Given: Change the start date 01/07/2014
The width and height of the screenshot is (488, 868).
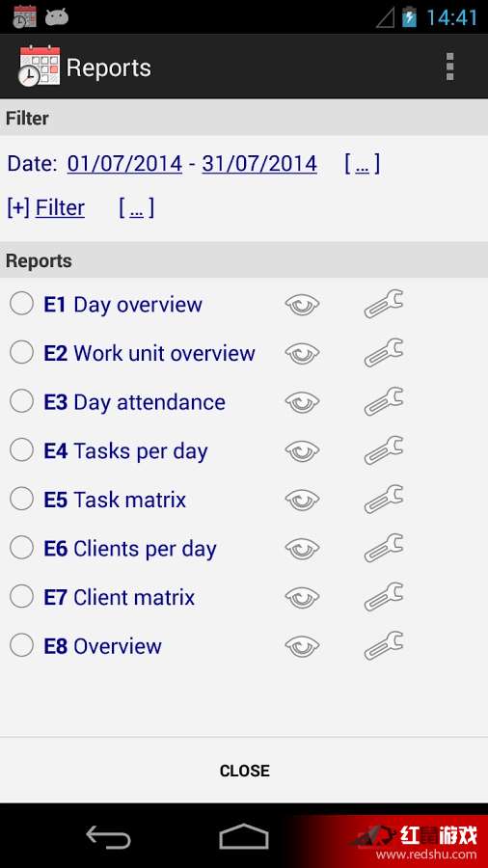Looking at the screenshot, I should [124, 164].
